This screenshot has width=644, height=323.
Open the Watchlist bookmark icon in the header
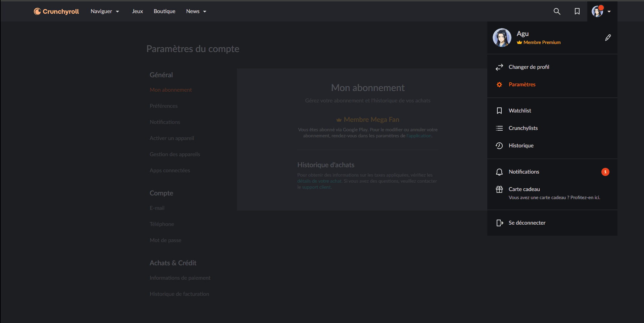(x=577, y=11)
